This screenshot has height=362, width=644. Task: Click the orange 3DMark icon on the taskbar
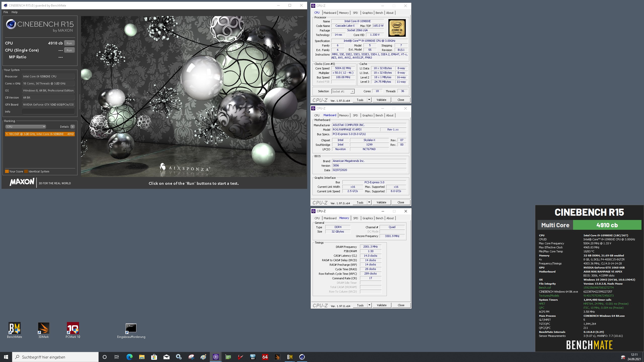277,357
